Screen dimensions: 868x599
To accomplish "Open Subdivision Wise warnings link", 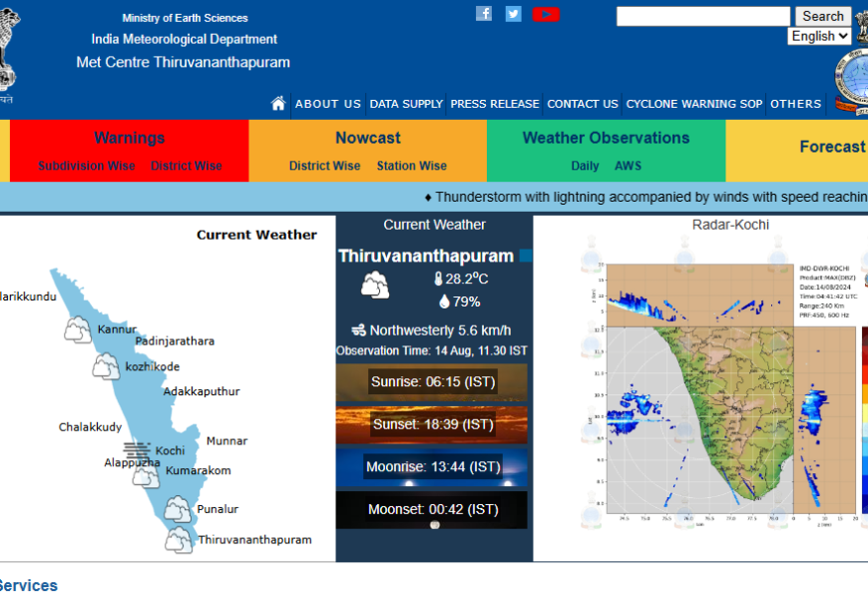I will click(x=87, y=166).
